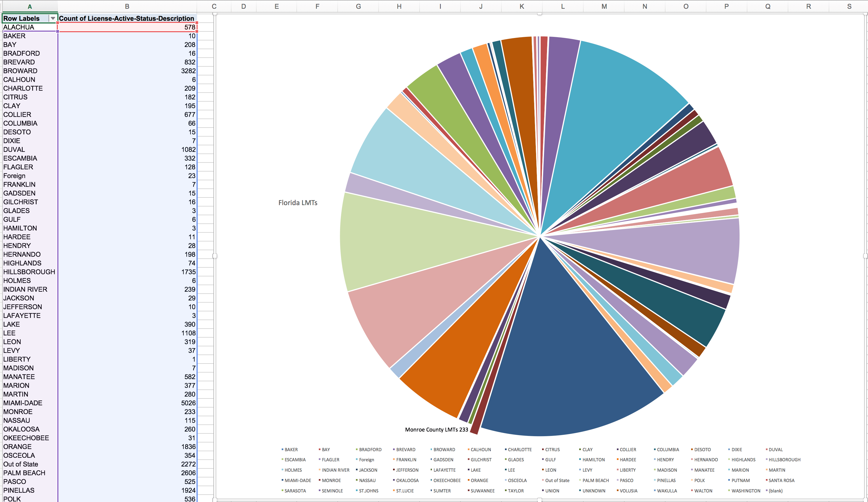Select cell with ALACHUA label
The height and width of the screenshot is (502, 868).
pyautogui.click(x=19, y=27)
